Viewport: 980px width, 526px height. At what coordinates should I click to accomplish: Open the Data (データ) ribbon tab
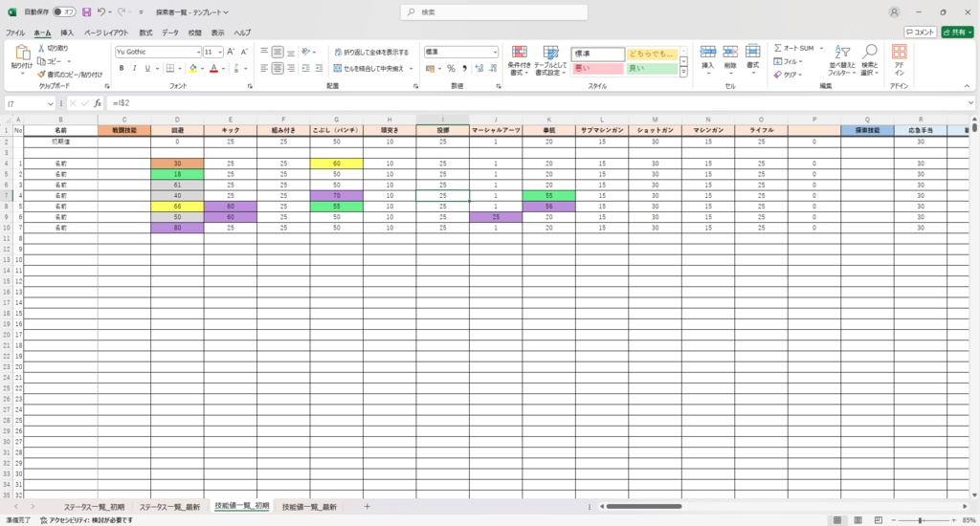pyautogui.click(x=170, y=33)
